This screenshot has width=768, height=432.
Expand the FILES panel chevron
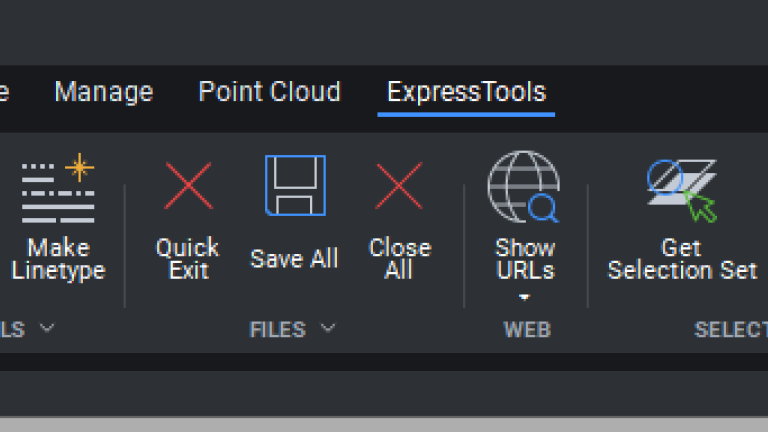(x=328, y=328)
